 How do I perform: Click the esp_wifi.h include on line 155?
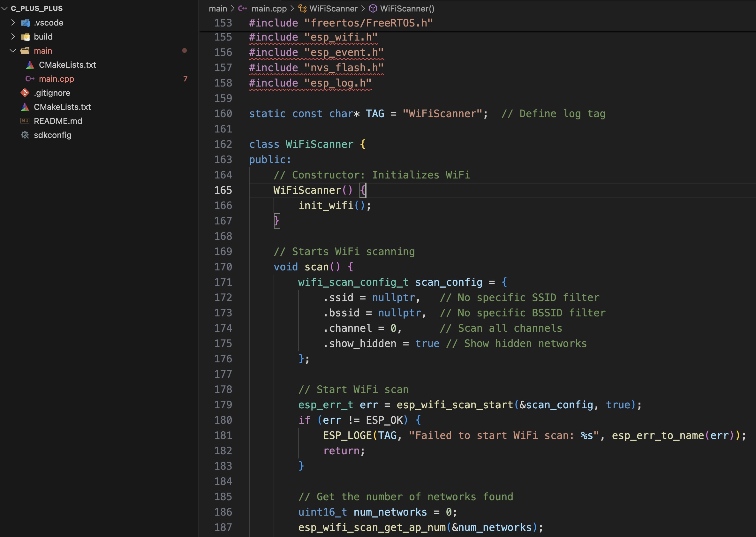click(313, 37)
